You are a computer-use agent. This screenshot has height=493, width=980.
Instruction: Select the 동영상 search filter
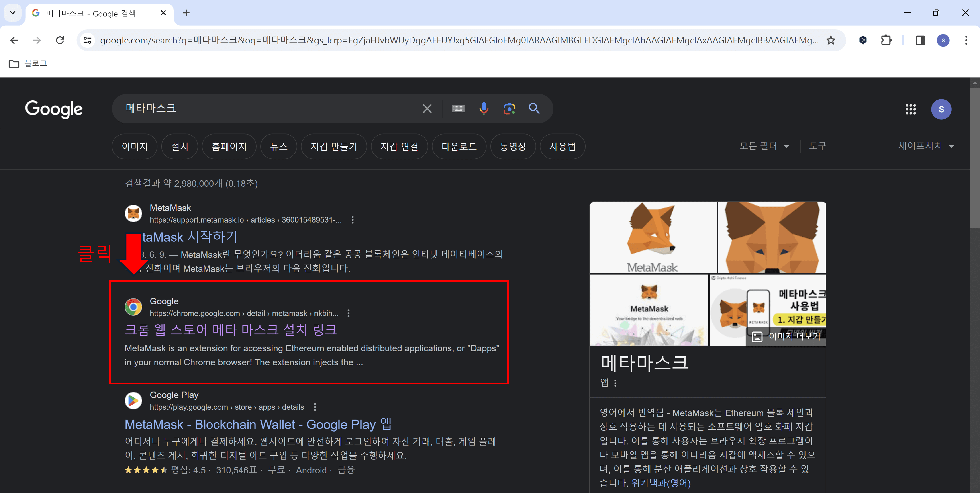pos(513,146)
